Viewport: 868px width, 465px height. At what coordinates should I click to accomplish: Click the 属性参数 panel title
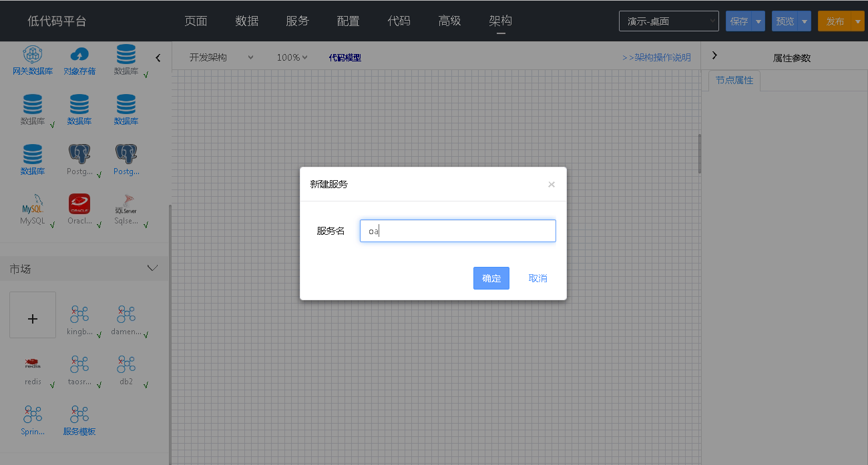point(792,58)
